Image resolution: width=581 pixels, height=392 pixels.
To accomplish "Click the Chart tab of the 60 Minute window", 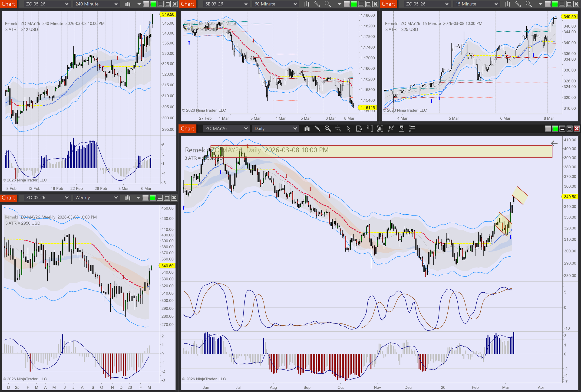I will pos(188,4).
